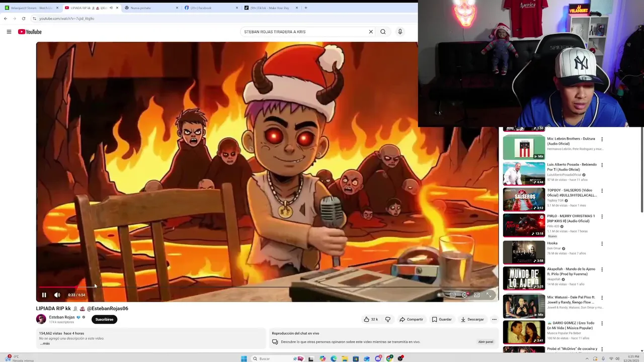The width and height of the screenshot is (644, 362).
Task: Switch to the TikTok Make Your Day tab
Action: (x=270, y=8)
